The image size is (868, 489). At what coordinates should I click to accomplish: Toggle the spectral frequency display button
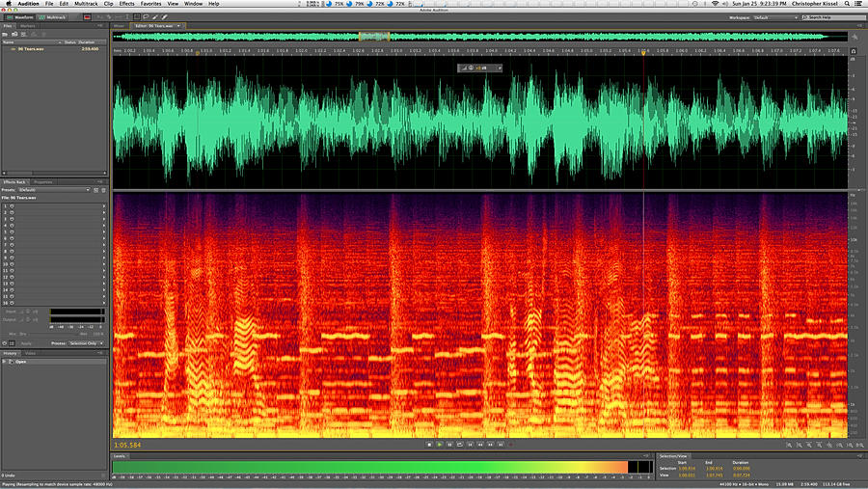click(87, 17)
